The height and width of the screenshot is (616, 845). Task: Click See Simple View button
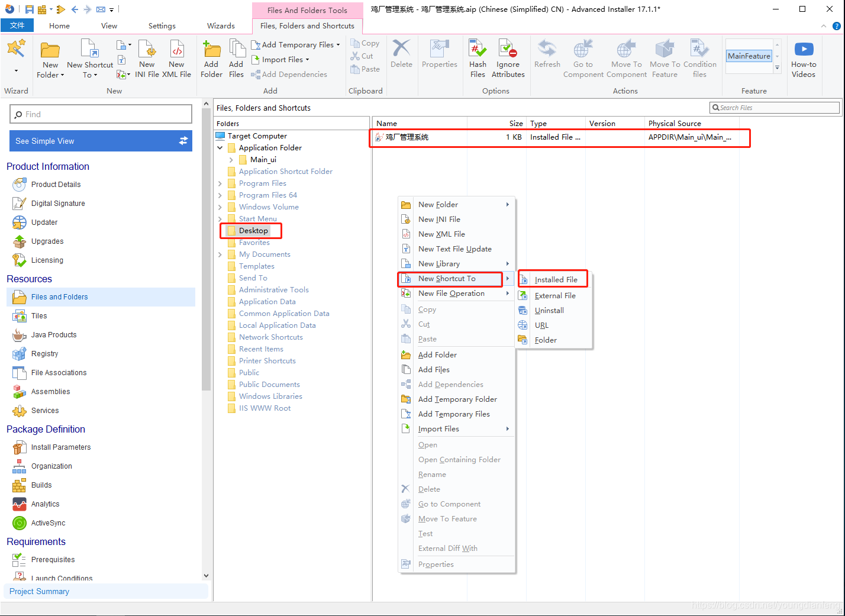point(101,141)
